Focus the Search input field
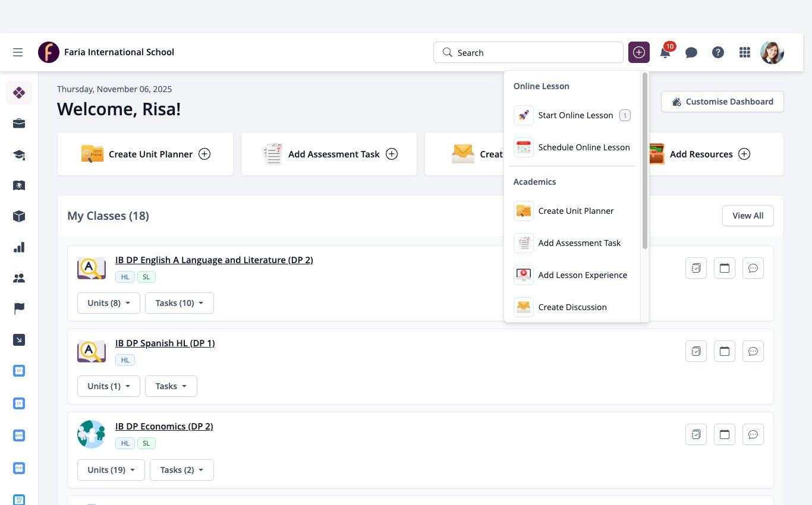Image resolution: width=812 pixels, height=505 pixels. coord(528,52)
